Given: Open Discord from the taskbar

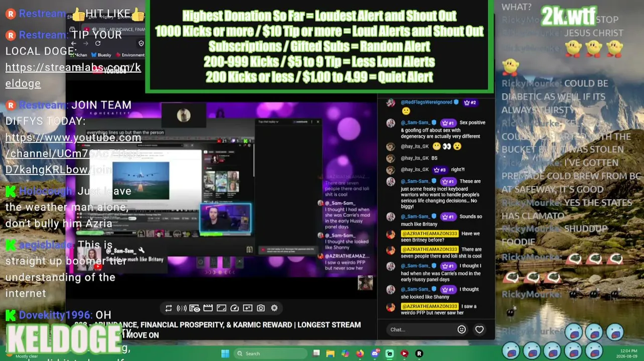Looking at the screenshot, I should pos(374,353).
